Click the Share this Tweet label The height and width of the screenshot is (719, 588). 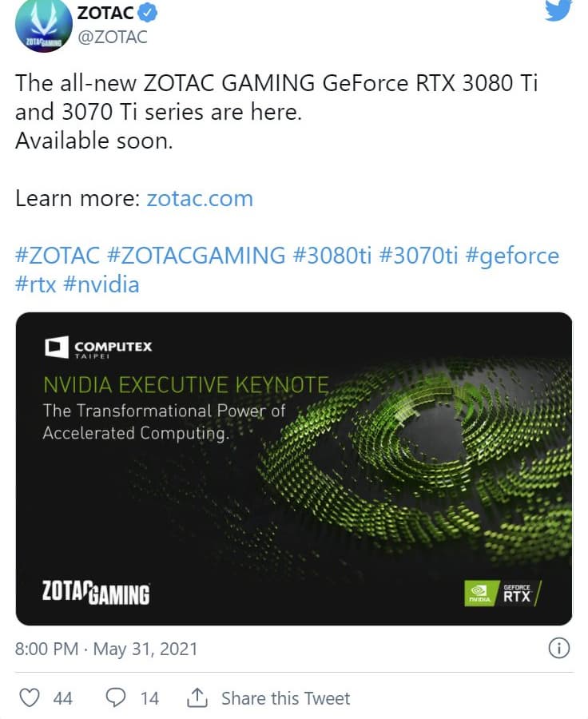pos(285,698)
